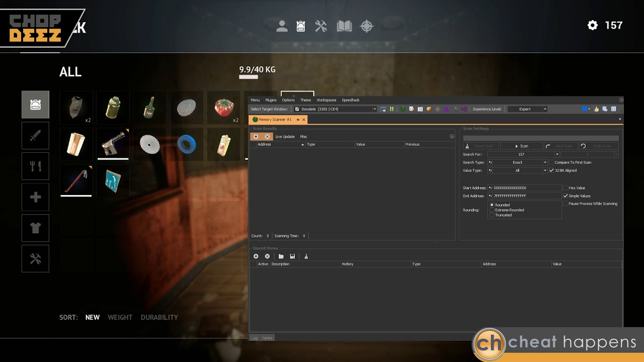This screenshot has width=644, height=362.
Task: Select the pistol item in inventory
Action: [113, 144]
